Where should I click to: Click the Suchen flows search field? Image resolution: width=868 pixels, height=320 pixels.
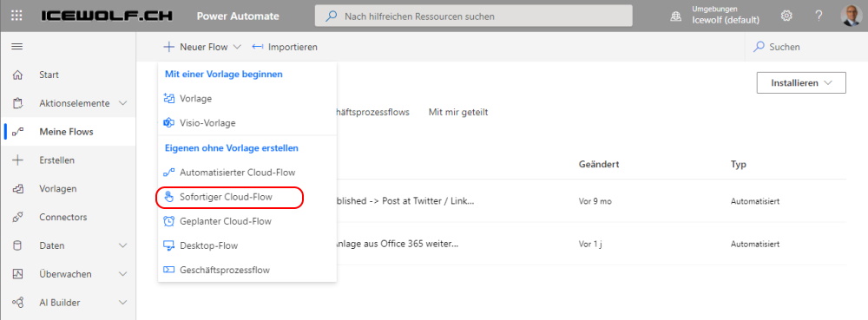pyautogui.click(x=806, y=47)
